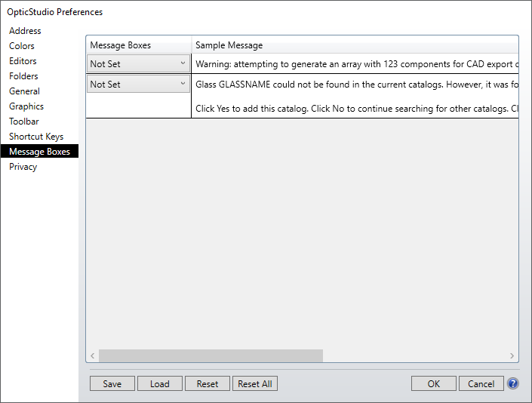Click the Sample Message column header
The width and height of the screenshot is (532, 403).
229,45
